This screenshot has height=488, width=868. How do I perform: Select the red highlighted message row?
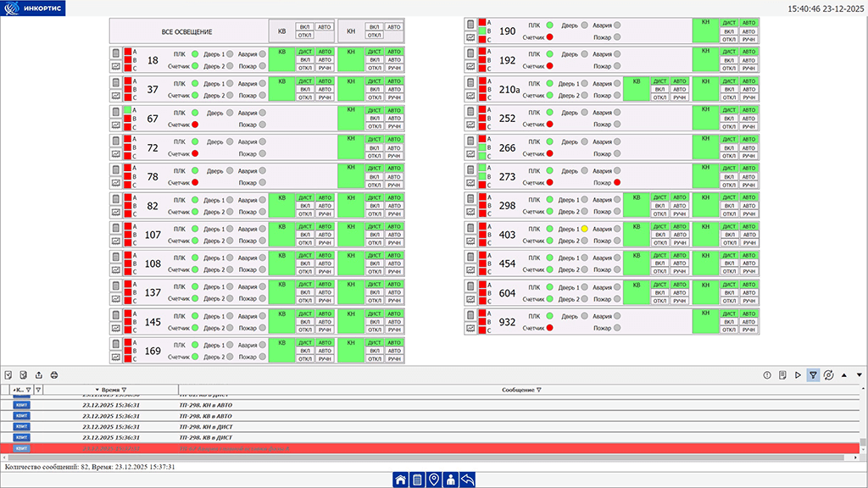(424, 447)
